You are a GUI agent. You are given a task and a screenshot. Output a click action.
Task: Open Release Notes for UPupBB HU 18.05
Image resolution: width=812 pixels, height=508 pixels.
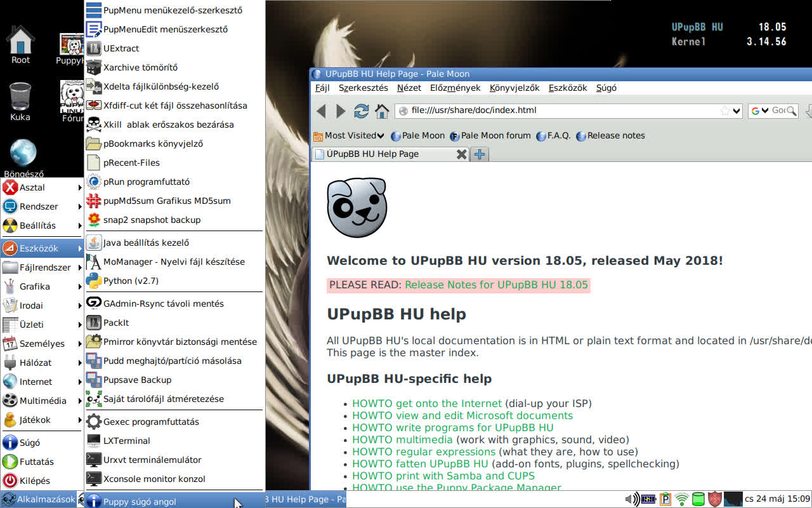496,284
